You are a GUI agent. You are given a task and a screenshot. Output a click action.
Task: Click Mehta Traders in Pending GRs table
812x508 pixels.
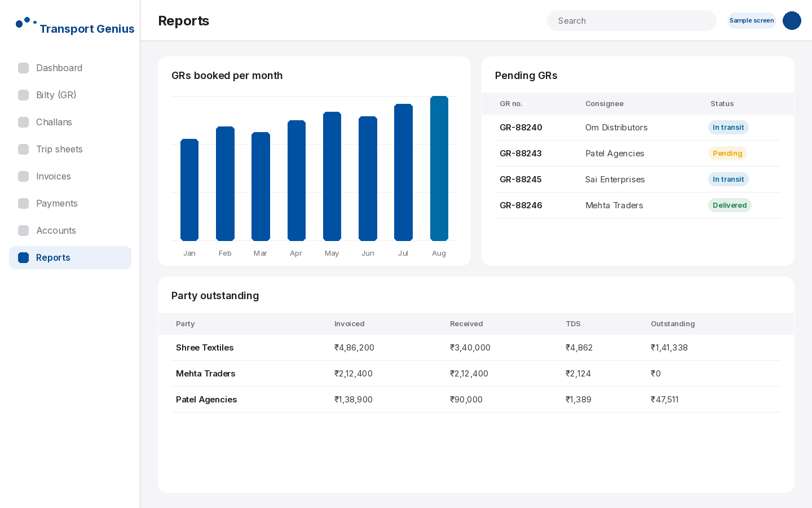pos(614,205)
